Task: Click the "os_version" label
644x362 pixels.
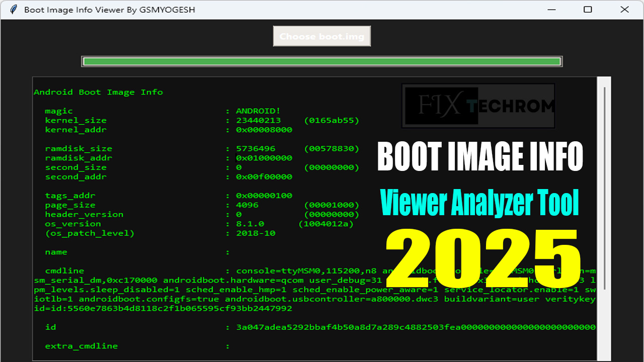Action: tap(73, 224)
